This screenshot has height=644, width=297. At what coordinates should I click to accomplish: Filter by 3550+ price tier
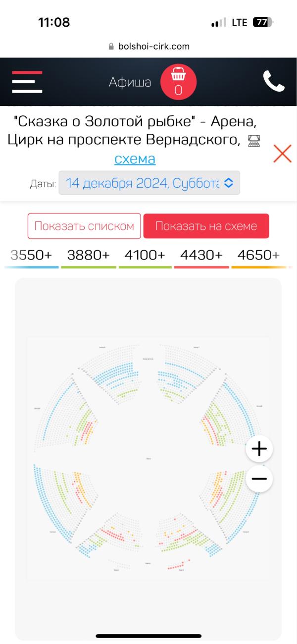(31, 256)
